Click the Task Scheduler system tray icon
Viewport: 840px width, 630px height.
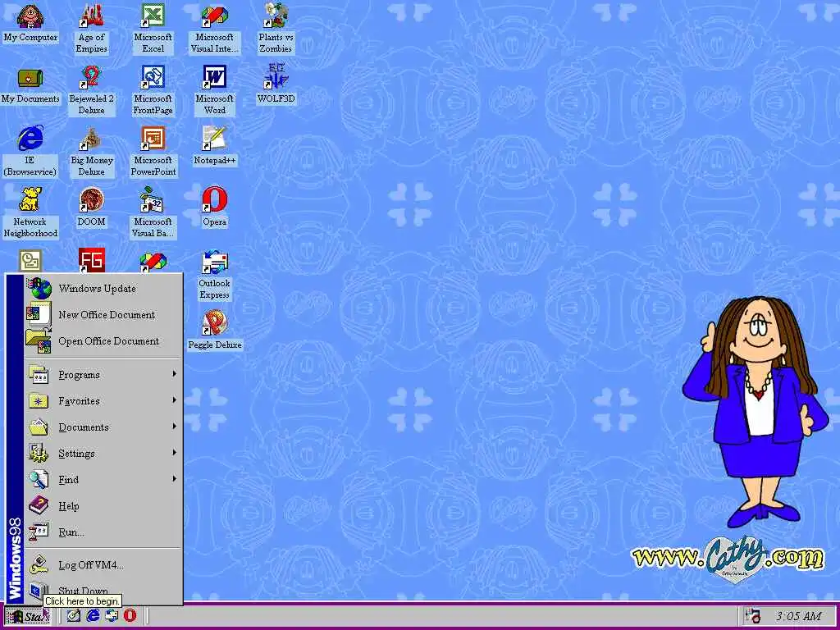753,616
